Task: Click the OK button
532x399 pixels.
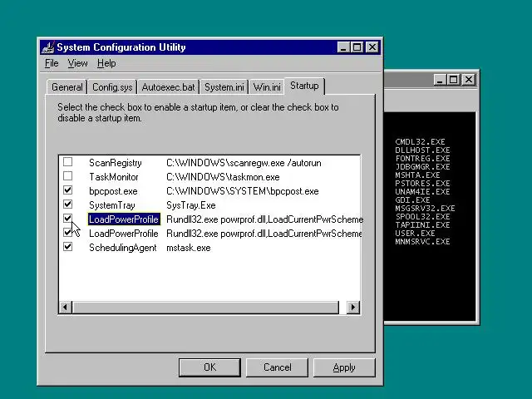Action: pyautogui.click(x=209, y=367)
